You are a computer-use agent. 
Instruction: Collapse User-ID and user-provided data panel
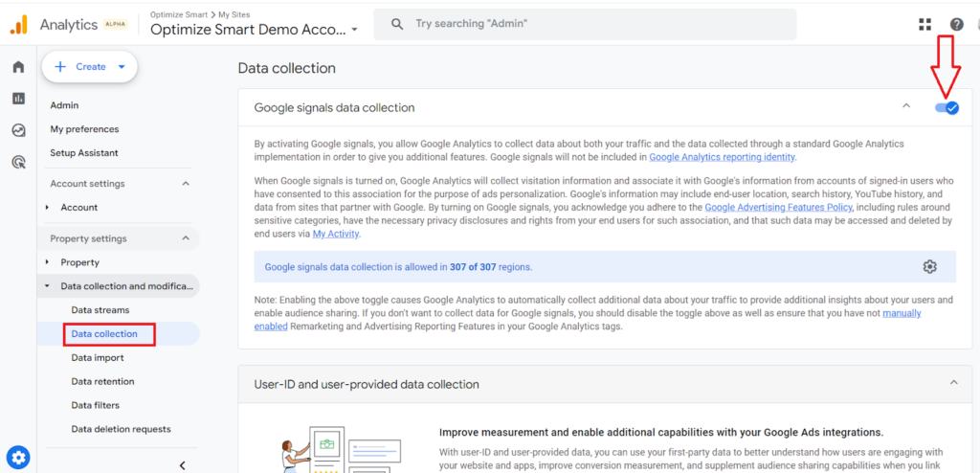coord(954,382)
